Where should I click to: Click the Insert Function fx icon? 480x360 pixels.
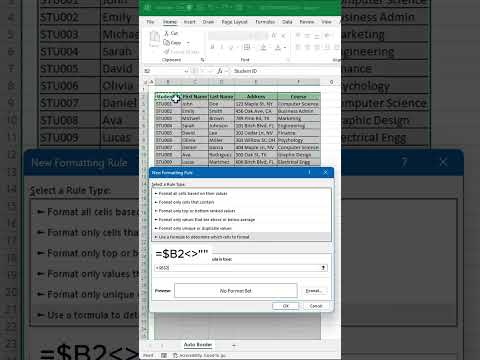tap(219, 71)
